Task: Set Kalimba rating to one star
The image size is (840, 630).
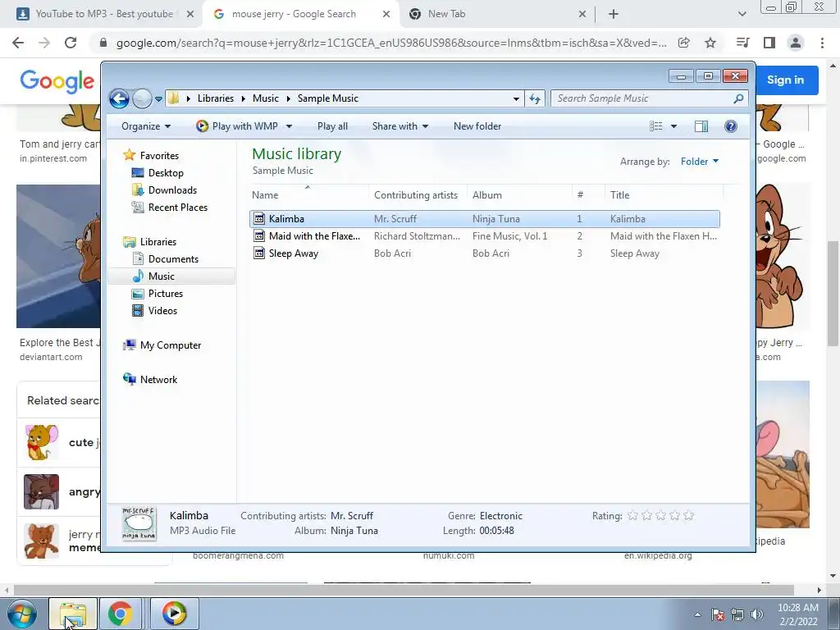Action: (x=632, y=515)
